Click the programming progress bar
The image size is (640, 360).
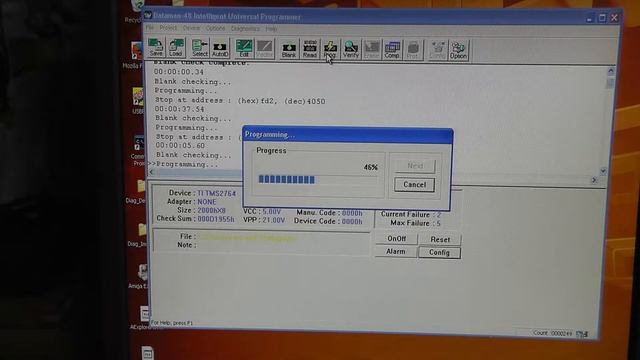click(318, 180)
